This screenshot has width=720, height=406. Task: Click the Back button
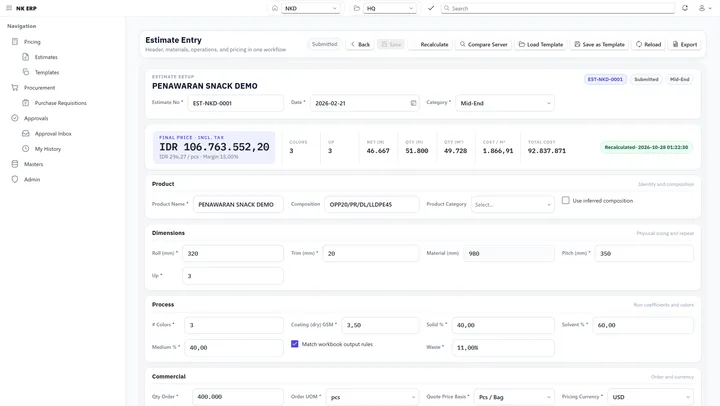[x=360, y=45]
